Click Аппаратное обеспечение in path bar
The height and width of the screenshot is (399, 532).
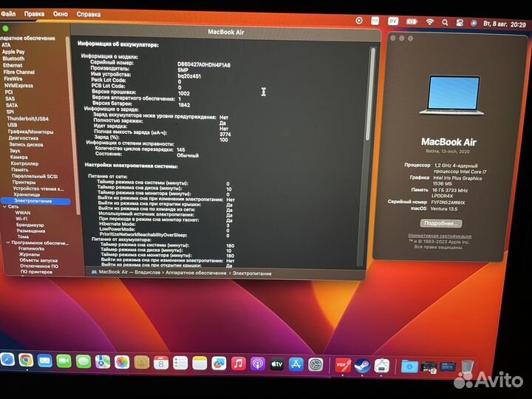click(x=196, y=273)
